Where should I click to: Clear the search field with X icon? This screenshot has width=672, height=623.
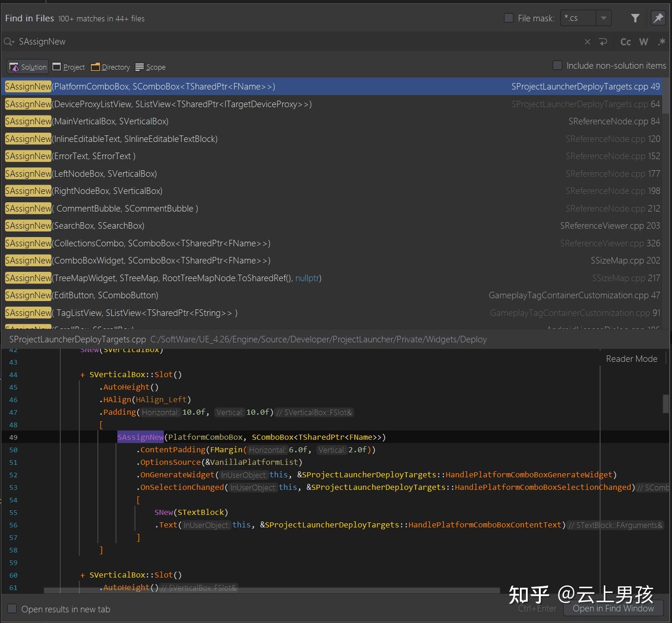(x=587, y=42)
